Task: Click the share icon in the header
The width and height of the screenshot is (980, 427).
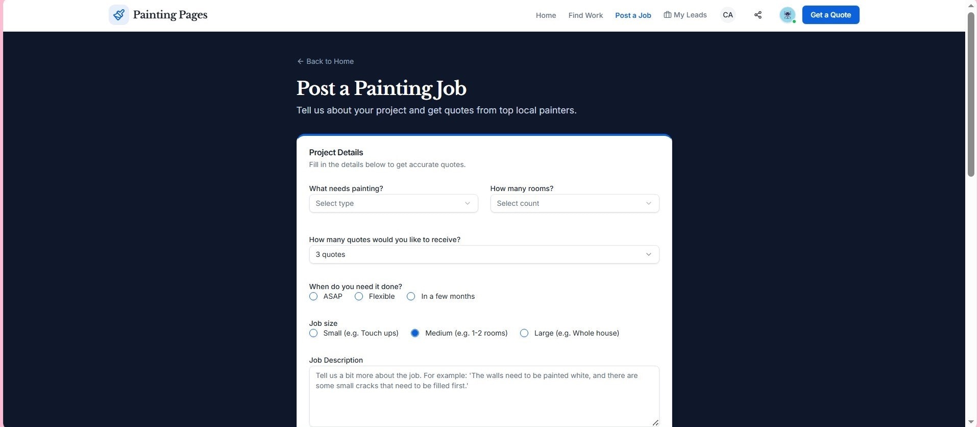Action: (x=757, y=15)
